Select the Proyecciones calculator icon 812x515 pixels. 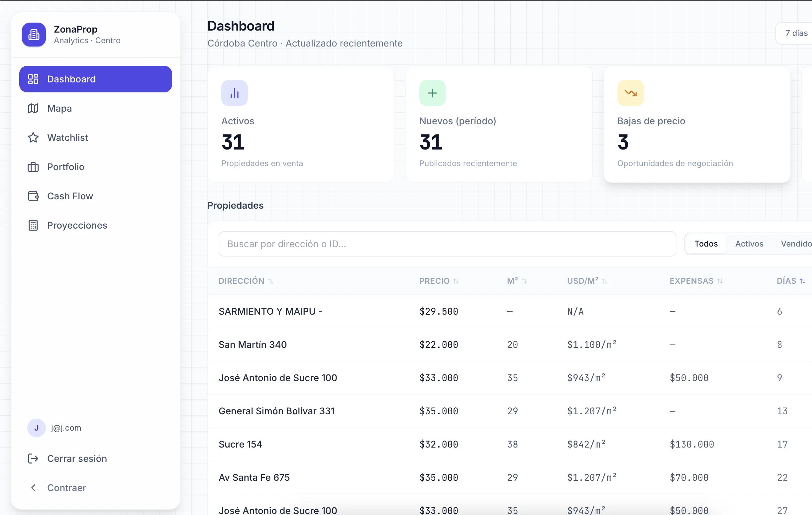[x=33, y=225]
